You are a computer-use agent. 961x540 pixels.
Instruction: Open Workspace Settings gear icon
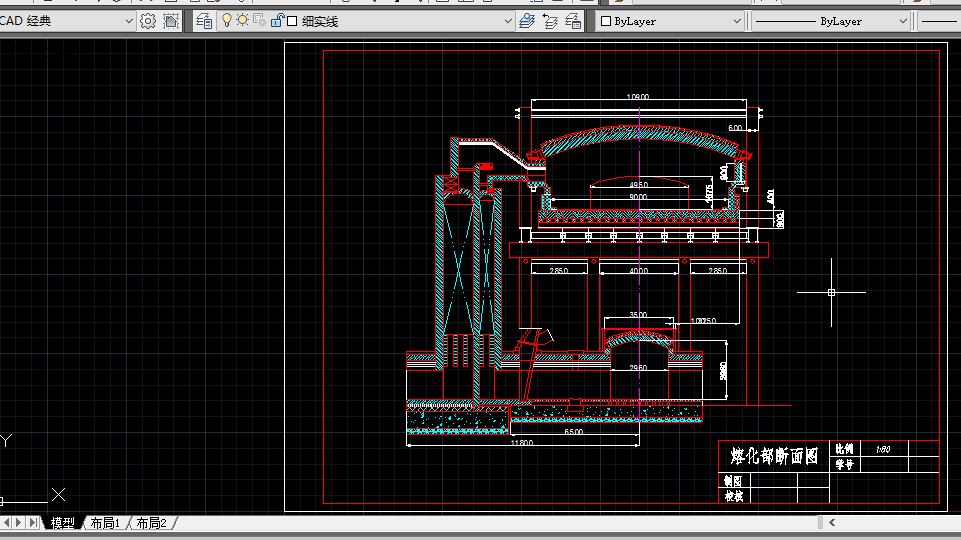pyautogui.click(x=148, y=21)
